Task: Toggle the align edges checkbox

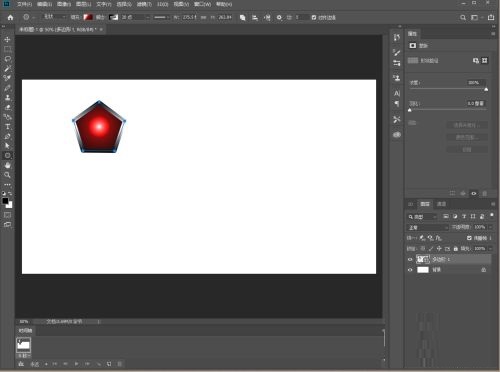Action: point(314,17)
